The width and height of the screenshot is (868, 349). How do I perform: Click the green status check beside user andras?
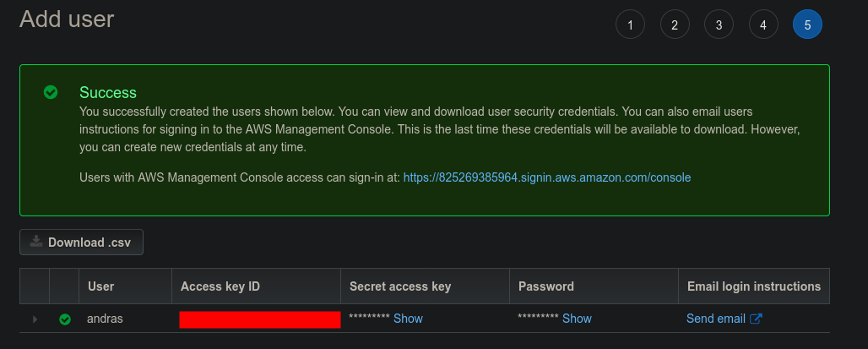tap(65, 319)
